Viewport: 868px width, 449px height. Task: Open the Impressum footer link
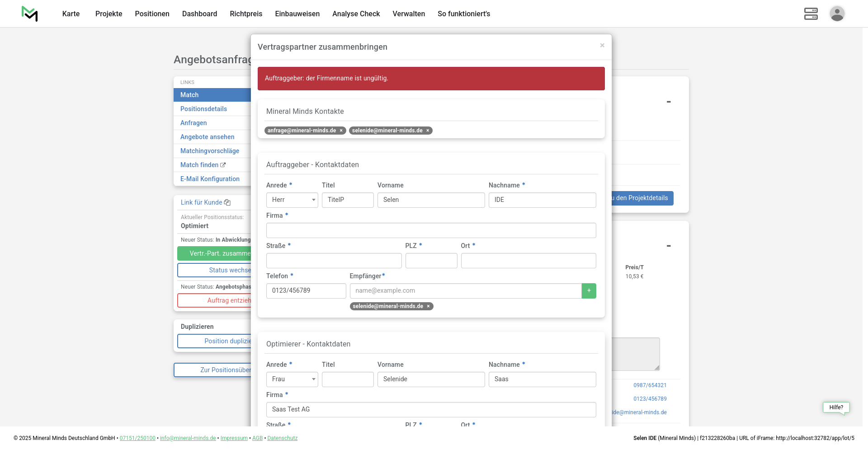[234, 438]
